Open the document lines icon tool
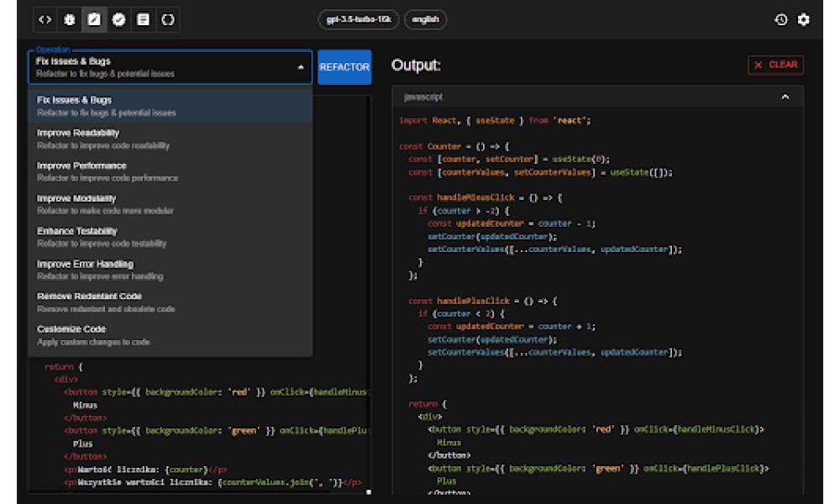840x504 pixels. (x=143, y=20)
